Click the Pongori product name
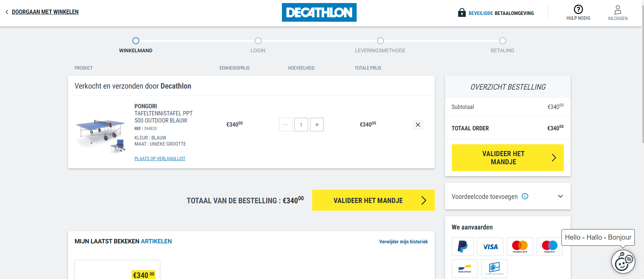Viewport: 644px width, 279px height. [146, 106]
